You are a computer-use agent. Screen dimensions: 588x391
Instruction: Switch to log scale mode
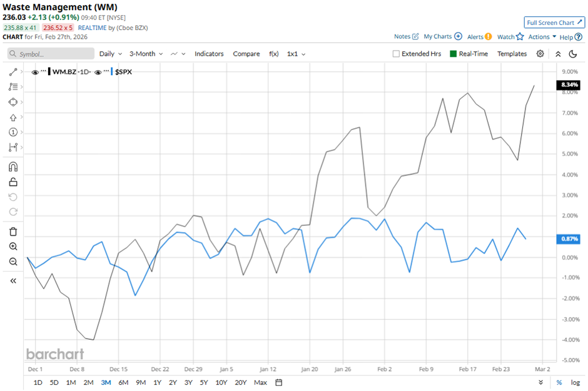click(x=575, y=382)
